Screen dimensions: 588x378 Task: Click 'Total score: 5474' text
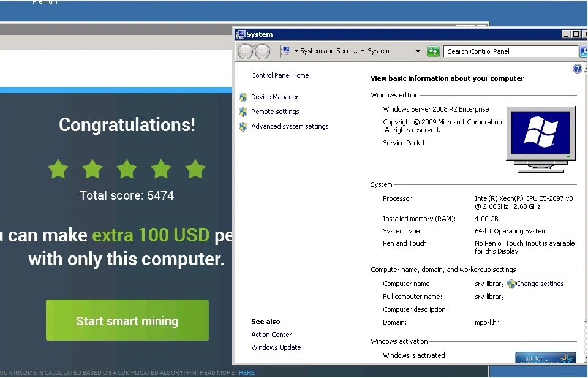[127, 195]
